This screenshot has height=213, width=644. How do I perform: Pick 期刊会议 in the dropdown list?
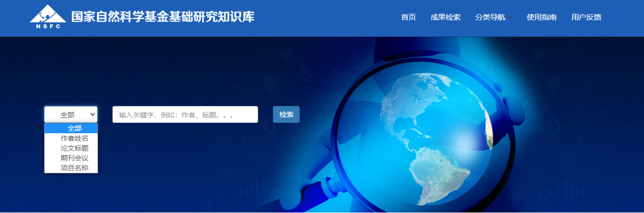[x=71, y=158]
